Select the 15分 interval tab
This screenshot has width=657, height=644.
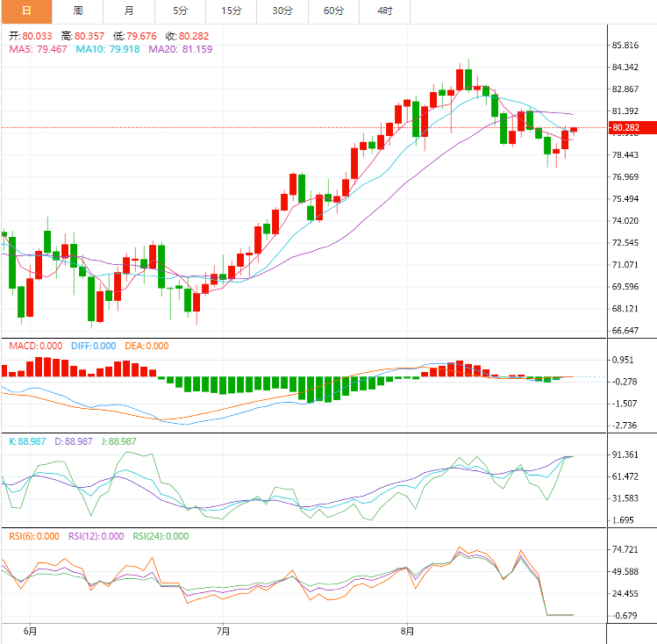232,11
